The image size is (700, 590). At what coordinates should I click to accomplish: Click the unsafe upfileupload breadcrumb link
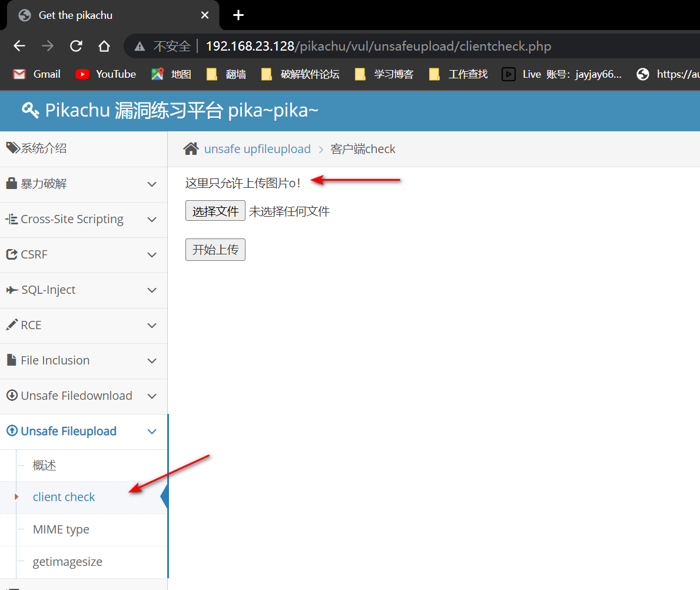coord(257,149)
